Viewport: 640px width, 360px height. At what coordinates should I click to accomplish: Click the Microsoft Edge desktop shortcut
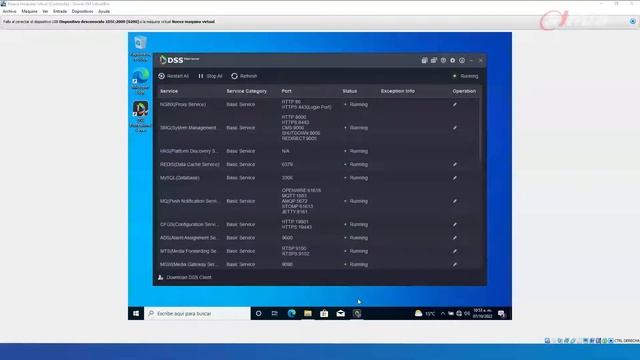(140, 82)
